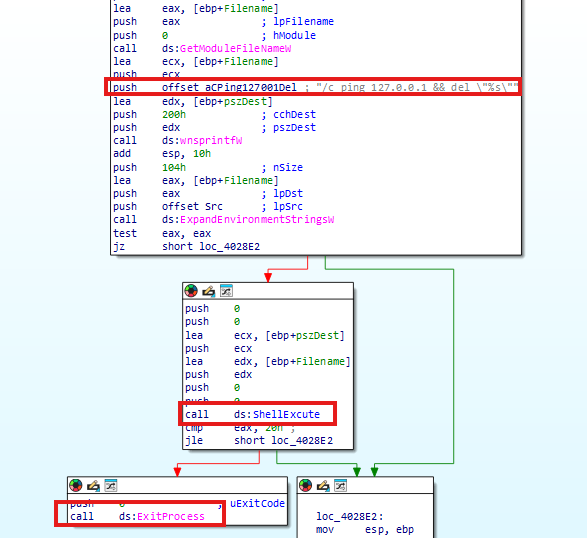Click the color wheel icon on ShellExcute block
The height and width of the screenshot is (538, 587).
[191, 291]
